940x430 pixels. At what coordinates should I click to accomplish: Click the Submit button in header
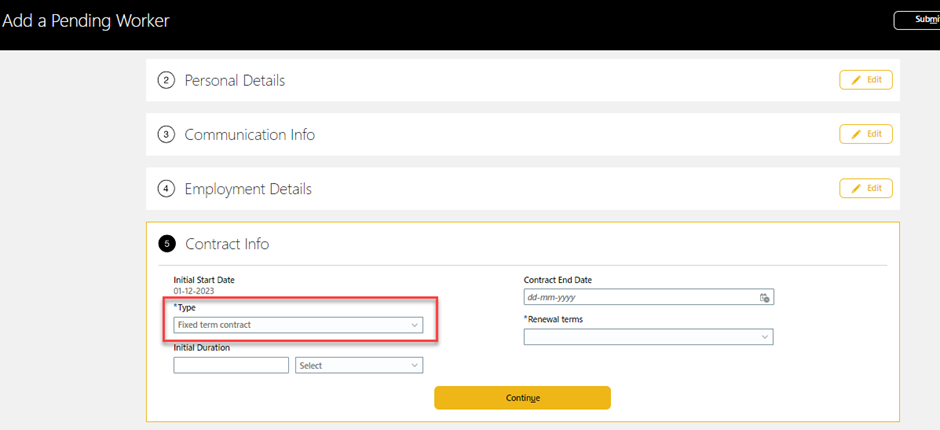click(x=917, y=20)
